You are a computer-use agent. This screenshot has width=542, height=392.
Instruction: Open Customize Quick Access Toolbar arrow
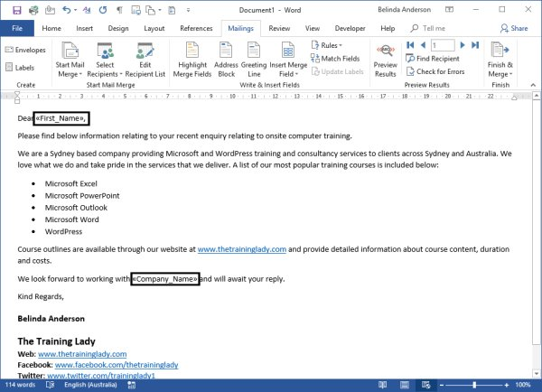pyautogui.click(x=188, y=10)
